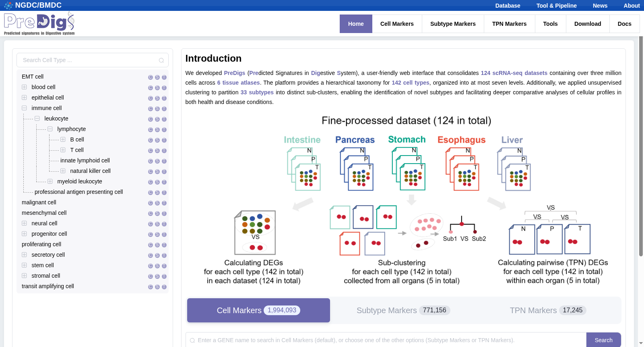Screen dimensions: 644x347
Task: Click the purple Search button
Action: pos(603,340)
